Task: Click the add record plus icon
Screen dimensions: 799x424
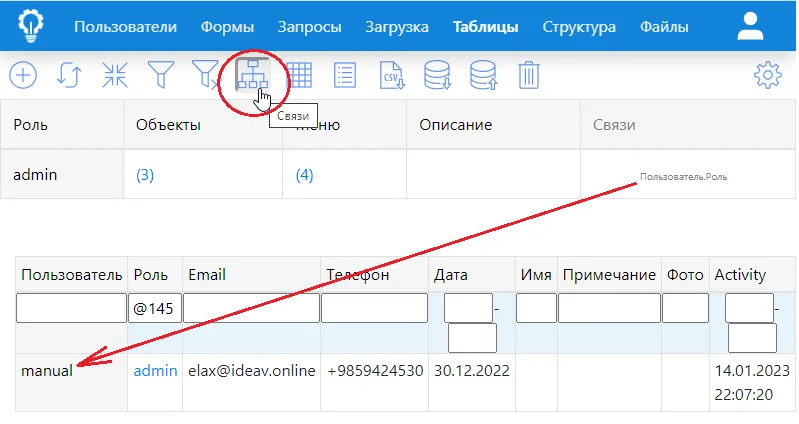Action: click(23, 75)
